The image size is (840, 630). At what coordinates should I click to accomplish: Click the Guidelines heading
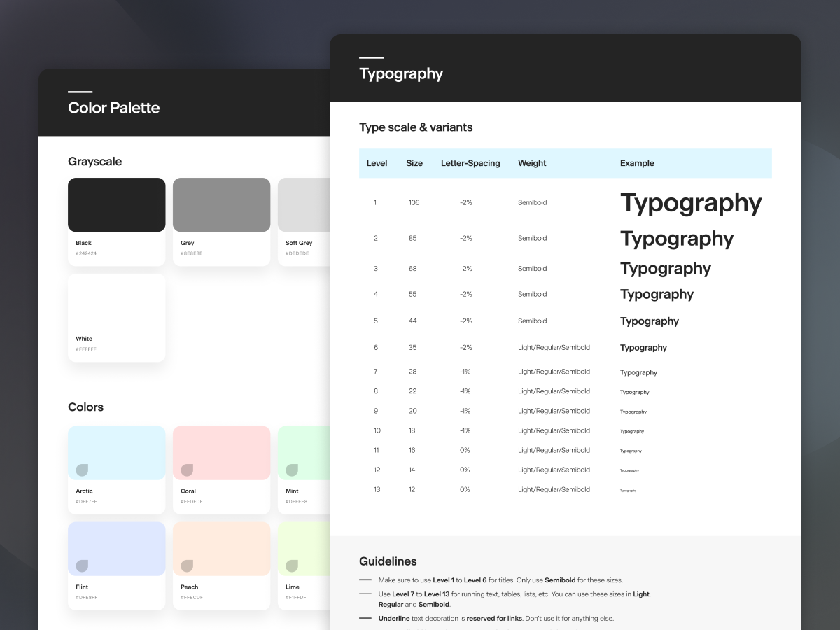(x=388, y=561)
